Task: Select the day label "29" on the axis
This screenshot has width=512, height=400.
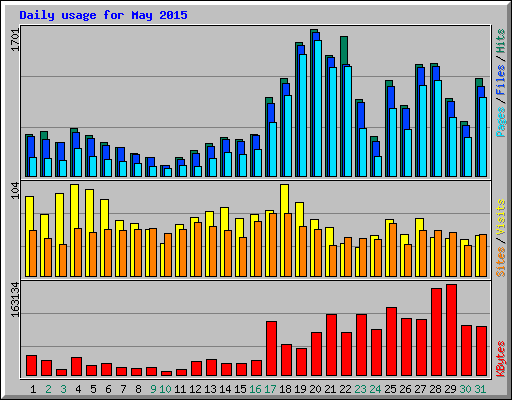Action: 450,389
